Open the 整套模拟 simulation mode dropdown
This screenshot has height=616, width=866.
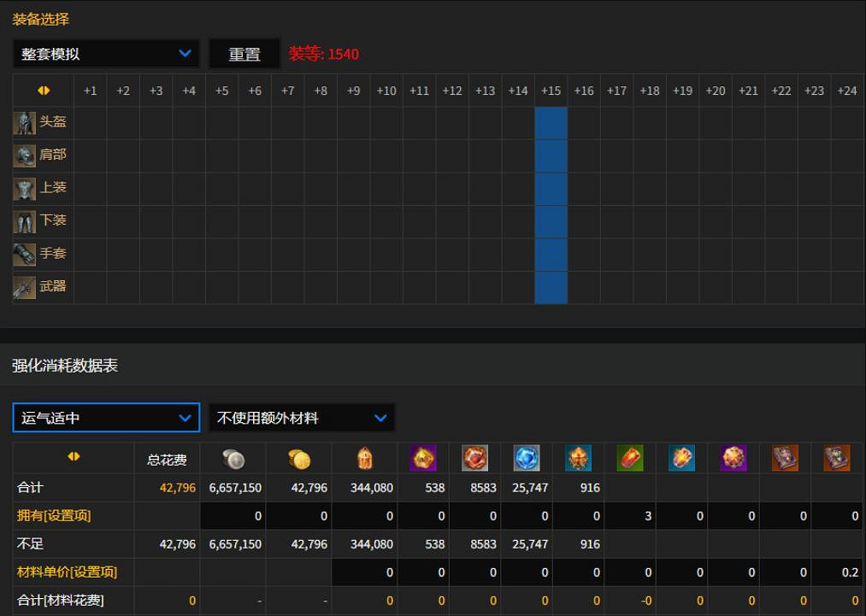click(106, 53)
